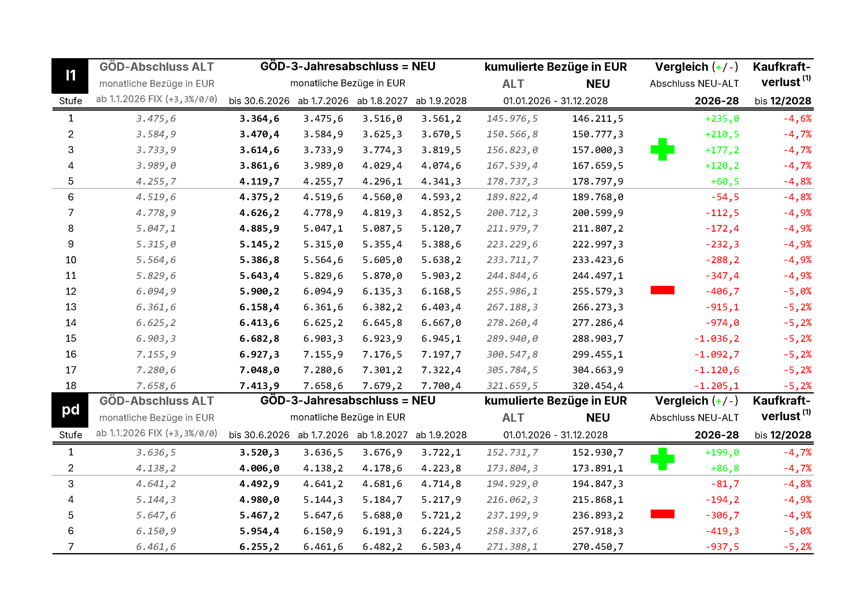
Task: Click the italic ALT value 7.658,6
Action: click(156, 386)
